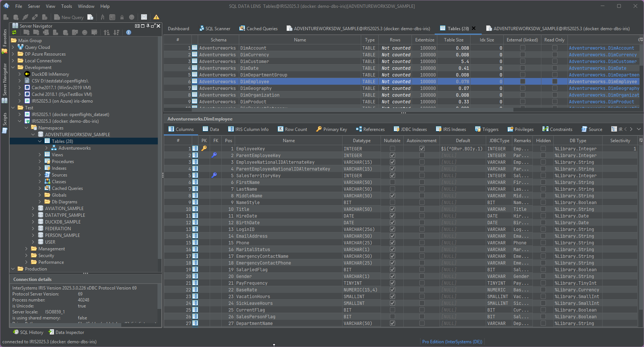
Task: Collapse the ADVENTUREWORKSDW_SAMPLE namespace node
Action: tap(33, 135)
